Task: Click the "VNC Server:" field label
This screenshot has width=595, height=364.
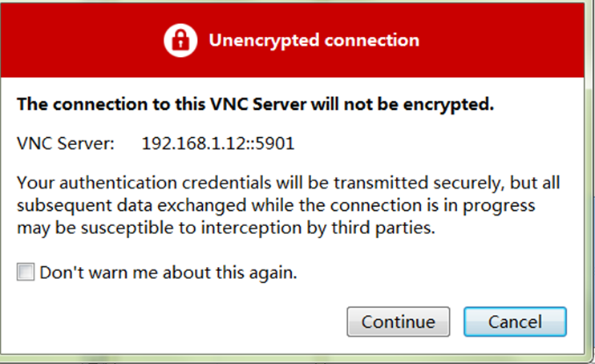Action: coord(66,144)
